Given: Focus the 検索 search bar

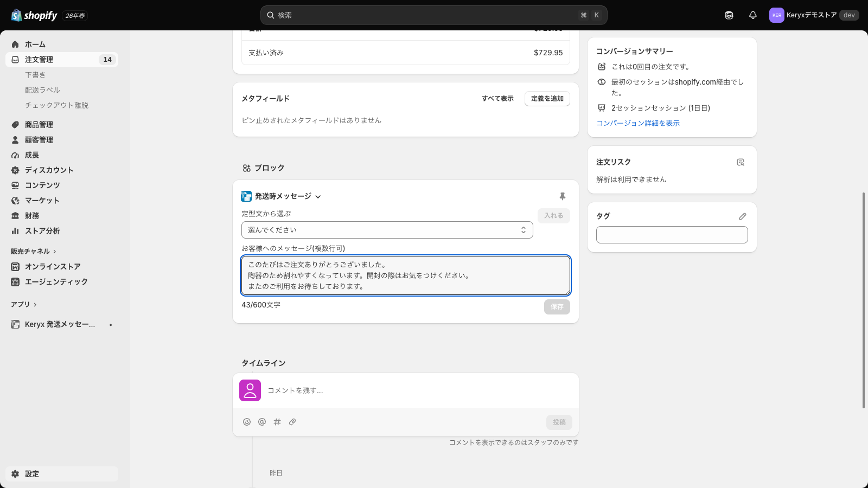Looking at the screenshot, I should (434, 15).
